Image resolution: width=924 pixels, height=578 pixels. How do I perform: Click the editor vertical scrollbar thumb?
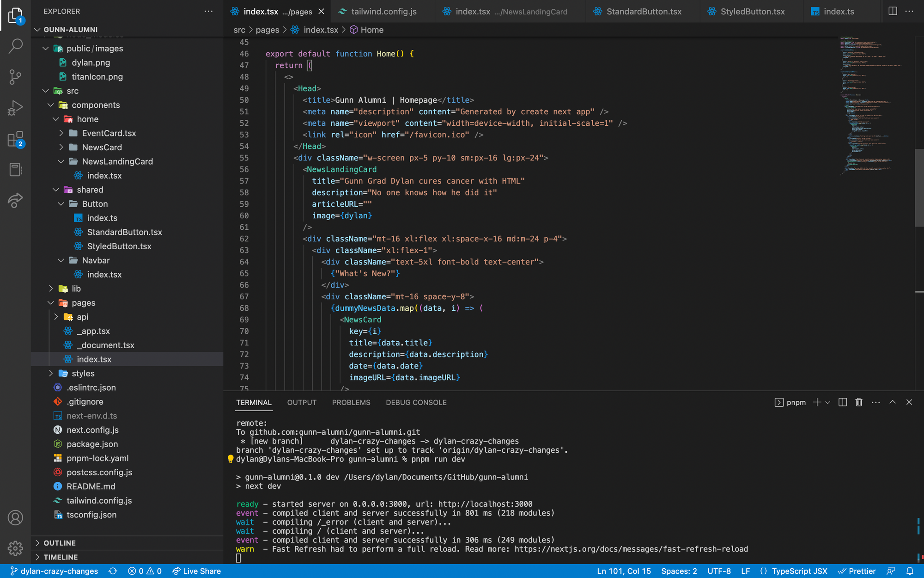coord(919,187)
